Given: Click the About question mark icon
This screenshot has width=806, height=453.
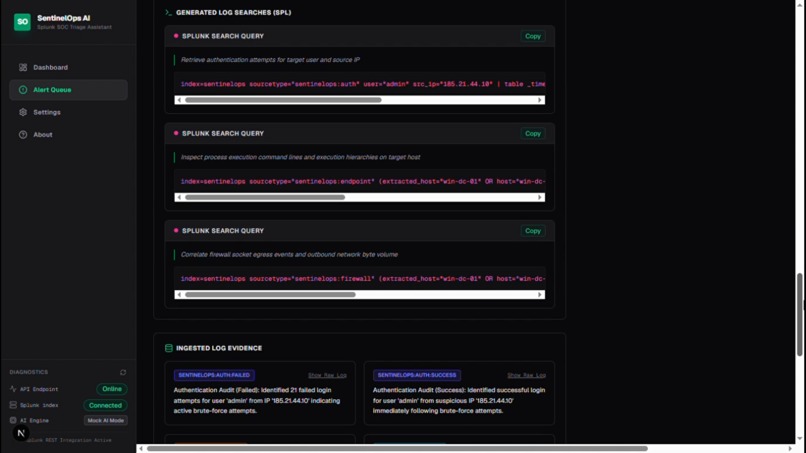Looking at the screenshot, I should pos(23,135).
